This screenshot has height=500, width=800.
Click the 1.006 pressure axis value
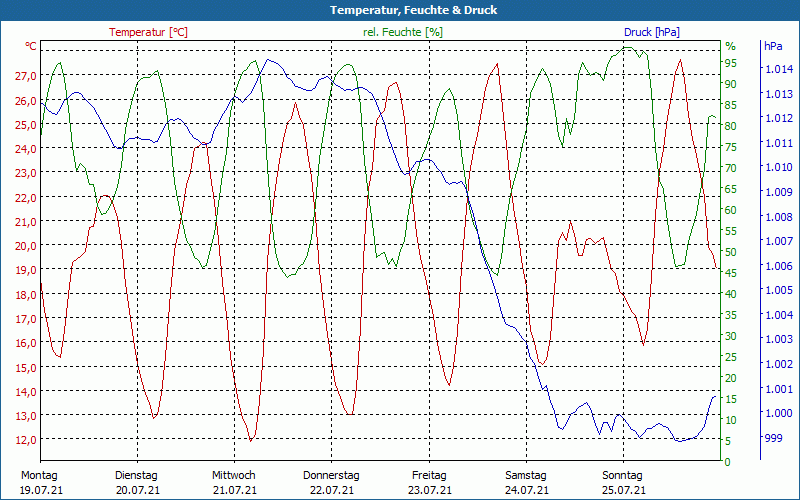[x=779, y=266]
